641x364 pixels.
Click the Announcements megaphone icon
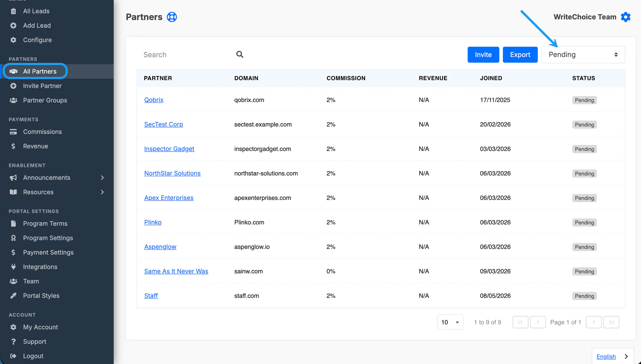13,178
